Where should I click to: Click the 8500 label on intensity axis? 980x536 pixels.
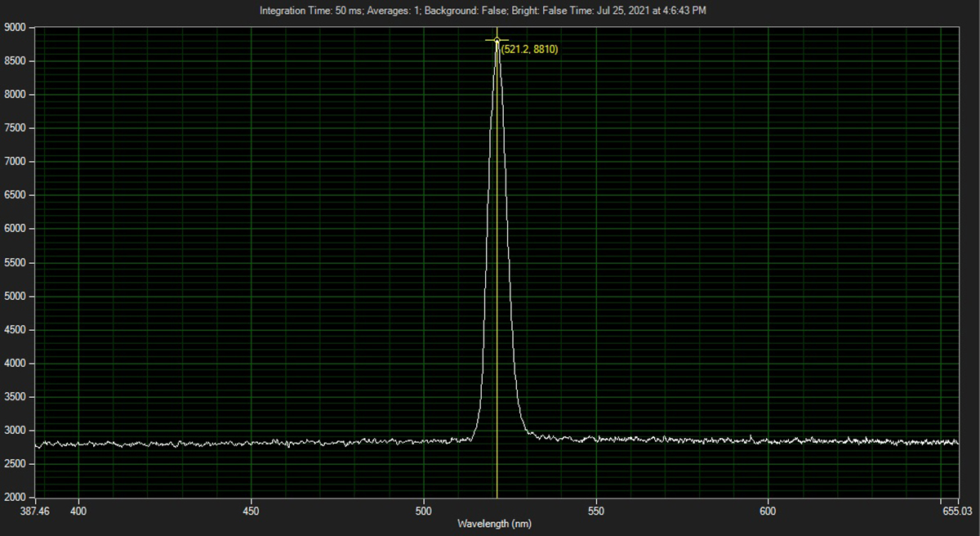pos(16,61)
